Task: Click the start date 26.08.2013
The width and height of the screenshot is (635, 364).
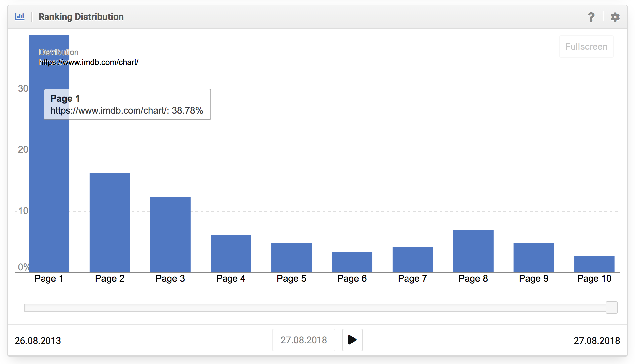Action: 38,341
